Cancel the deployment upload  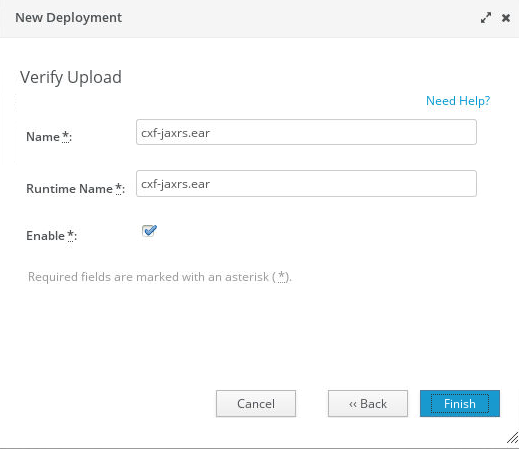click(256, 404)
